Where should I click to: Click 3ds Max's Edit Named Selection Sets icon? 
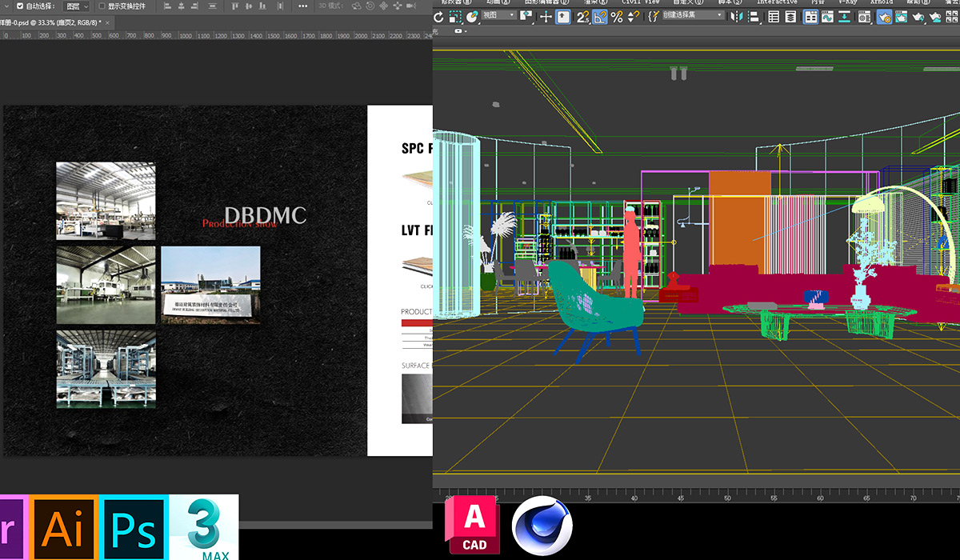(652, 17)
